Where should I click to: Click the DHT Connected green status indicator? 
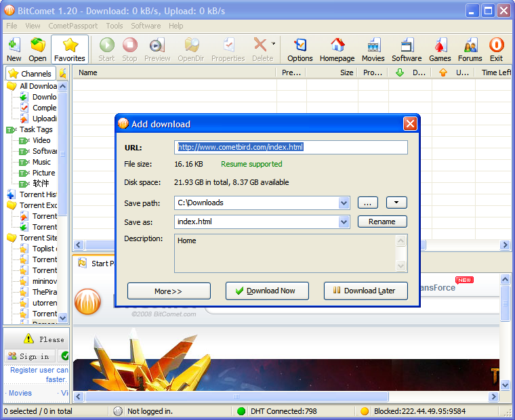pos(241,411)
